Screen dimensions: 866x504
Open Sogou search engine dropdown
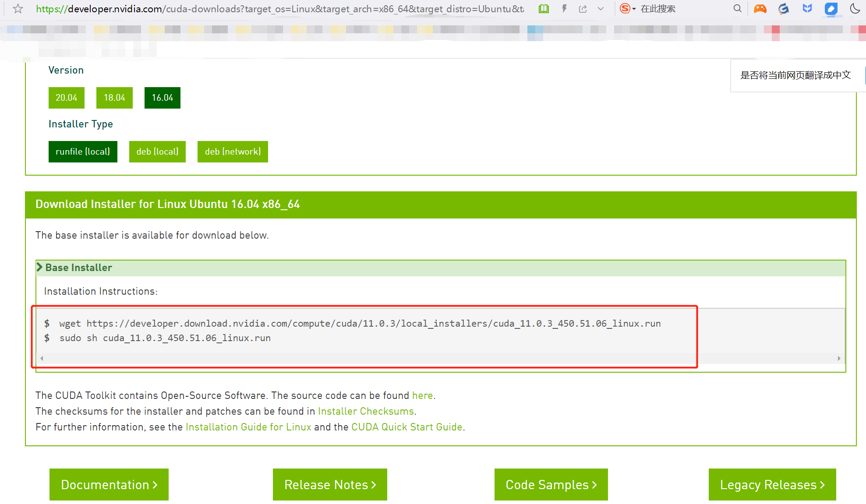point(628,9)
